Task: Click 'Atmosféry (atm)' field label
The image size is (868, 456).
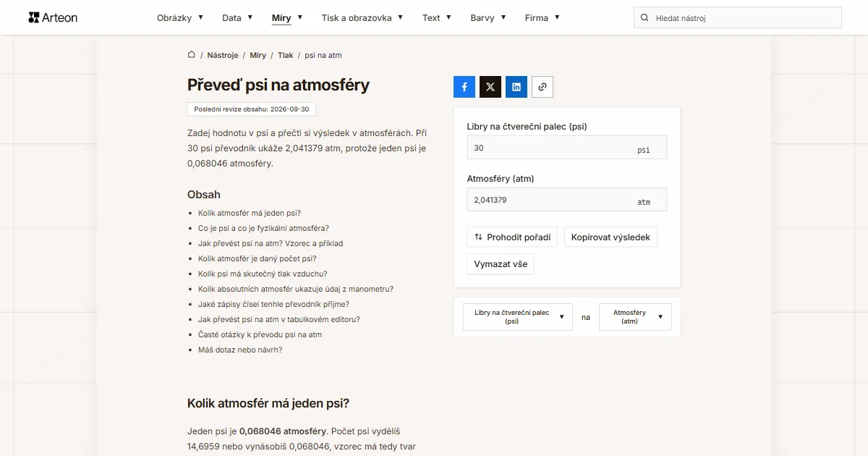Action: pyautogui.click(x=501, y=179)
